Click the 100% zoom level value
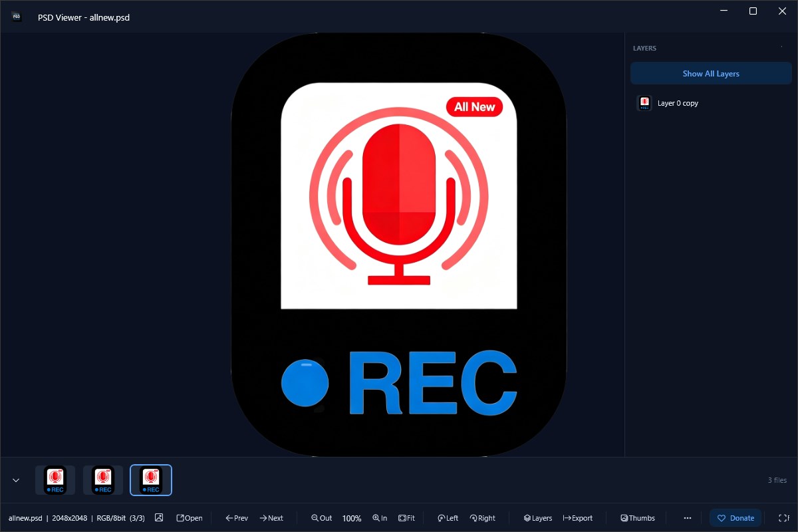The image size is (798, 532). [x=352, y=518]
